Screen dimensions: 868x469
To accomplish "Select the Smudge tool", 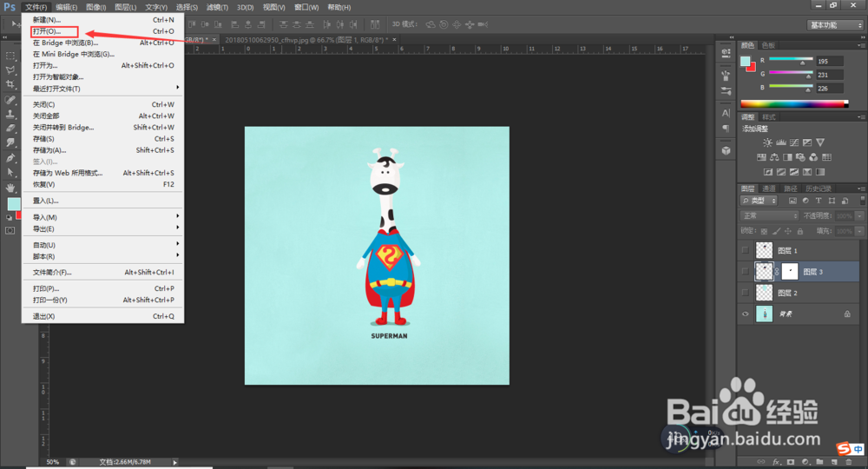I will coord(10,142).
